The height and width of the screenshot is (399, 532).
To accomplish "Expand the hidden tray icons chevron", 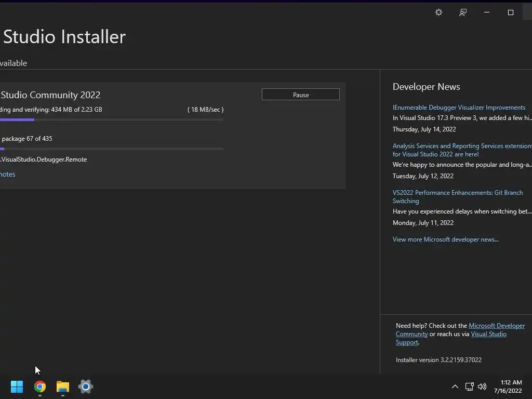I will pos(455,387).
